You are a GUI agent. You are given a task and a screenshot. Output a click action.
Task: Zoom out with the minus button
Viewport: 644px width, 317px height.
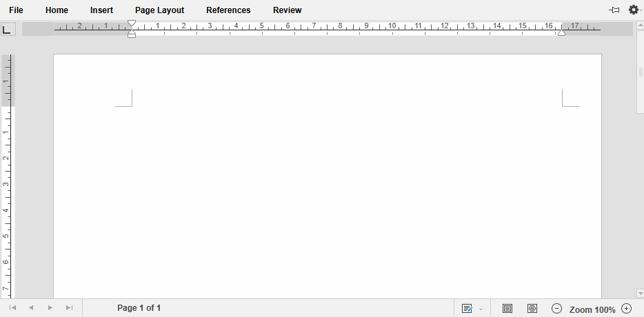coord(556,308)
